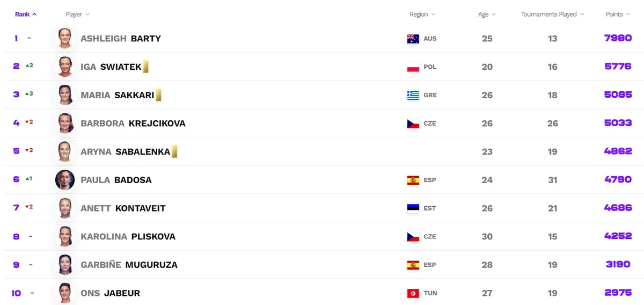Click the Polish flag next to POL
Image resolution: width=644 pixels, height=305 pixels.
413,67
